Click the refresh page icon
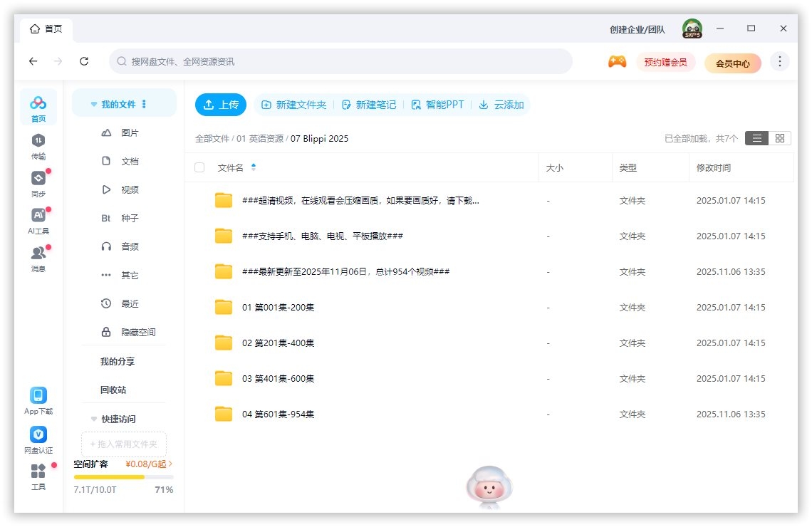The width and height of the screenshot is (812, 527). (x=84, y=61)
